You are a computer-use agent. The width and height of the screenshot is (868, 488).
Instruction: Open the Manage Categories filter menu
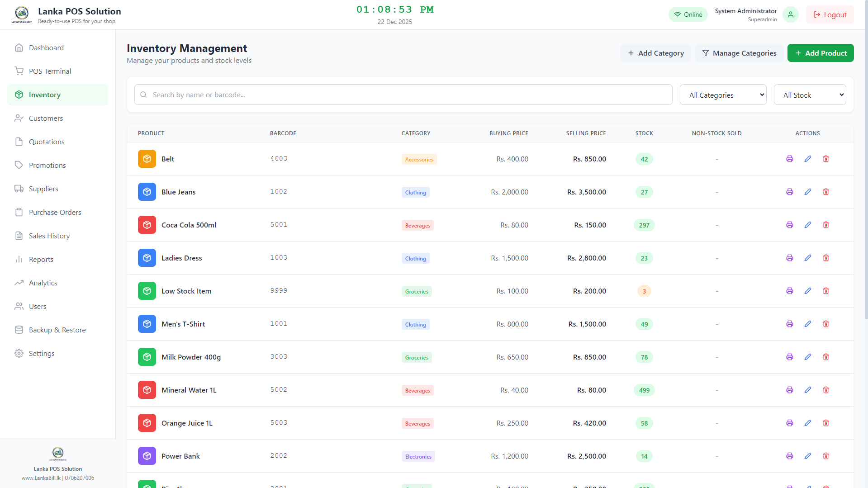point(739,53)
